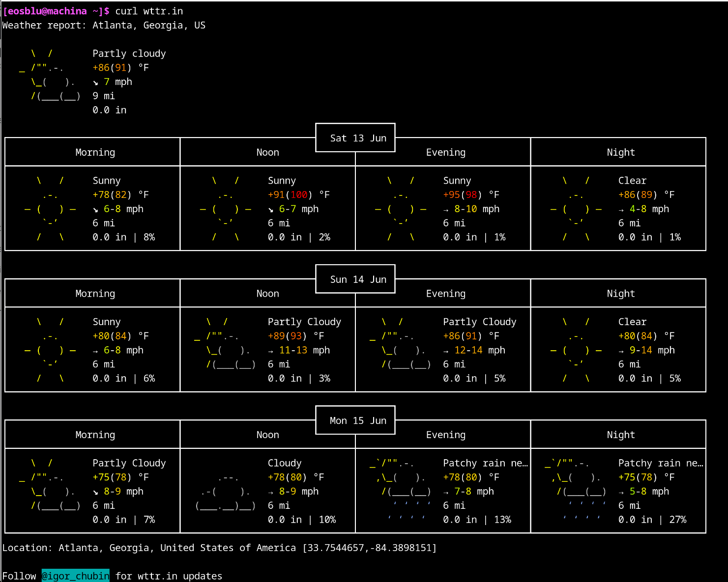Image resolution: width=728 pixels, height=582 pixels.
Task: Click the +95(98) °F Saturday evening temperature
Action: (x=471, y=194)
